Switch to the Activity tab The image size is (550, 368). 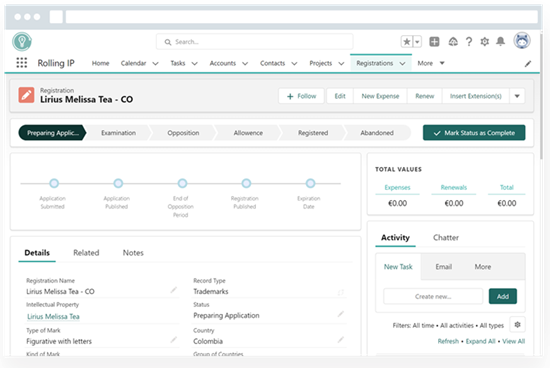click(395, 237)
